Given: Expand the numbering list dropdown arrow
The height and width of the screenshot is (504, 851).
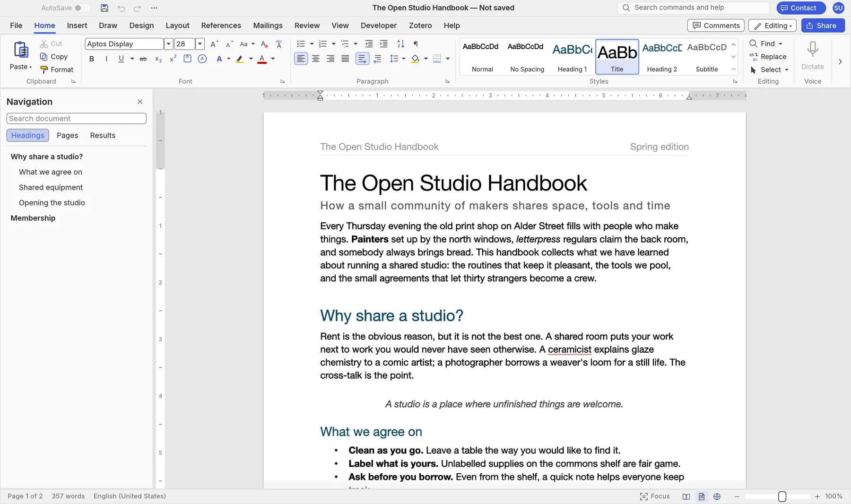Looking at the screenshot, I should 334,44.
